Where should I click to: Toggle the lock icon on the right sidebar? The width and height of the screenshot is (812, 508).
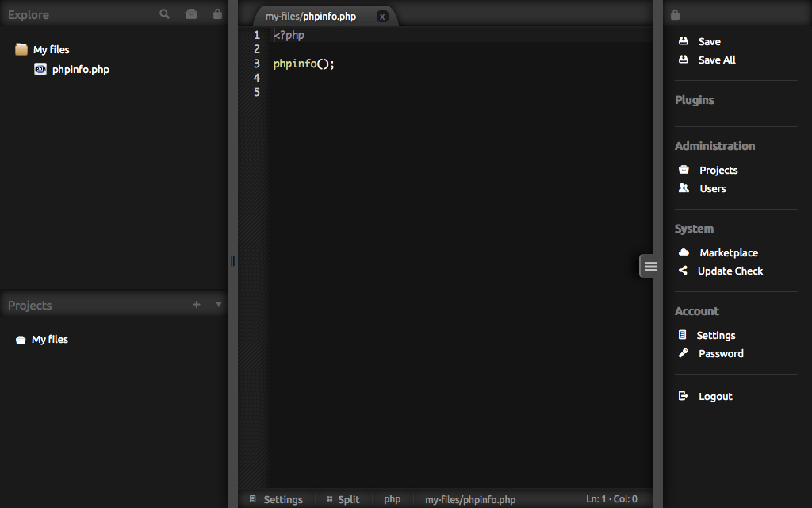tap(675, 13)
